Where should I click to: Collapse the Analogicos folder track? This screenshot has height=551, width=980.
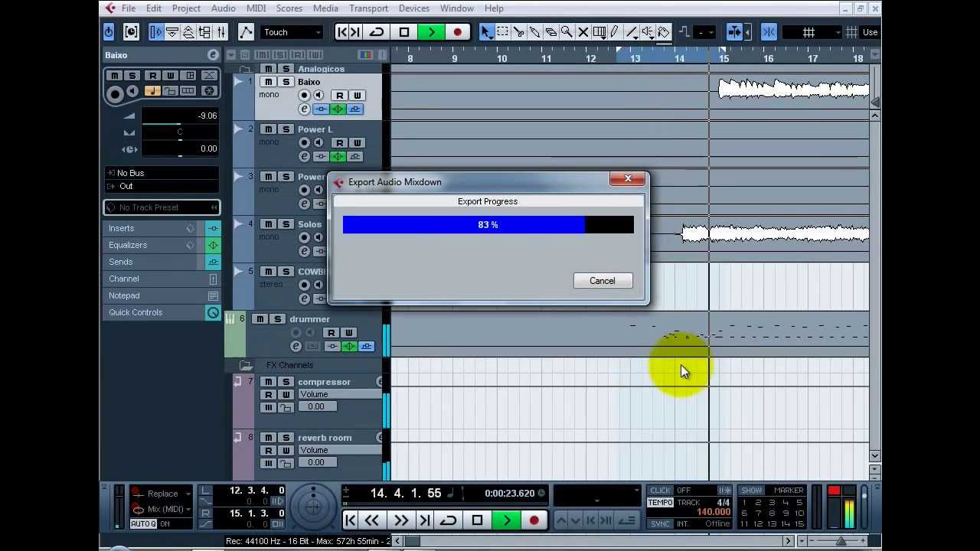(x=246, y=70)
